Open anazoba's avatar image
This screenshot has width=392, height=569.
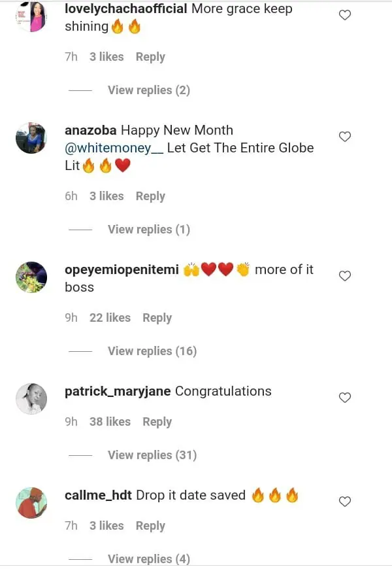31,138
